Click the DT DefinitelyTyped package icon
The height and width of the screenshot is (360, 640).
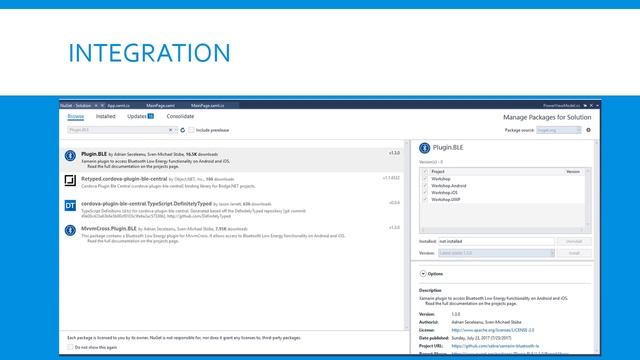[70, 205]
